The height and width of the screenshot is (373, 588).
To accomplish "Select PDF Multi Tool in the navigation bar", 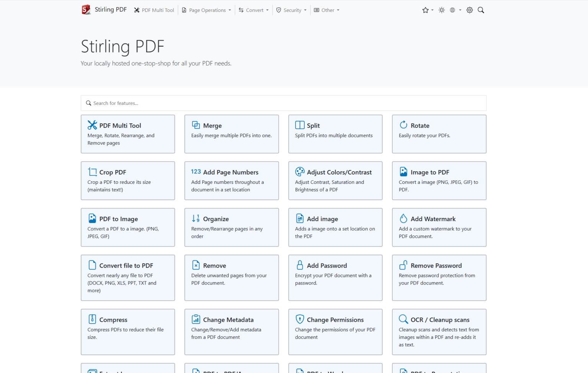I will (154, 10).
